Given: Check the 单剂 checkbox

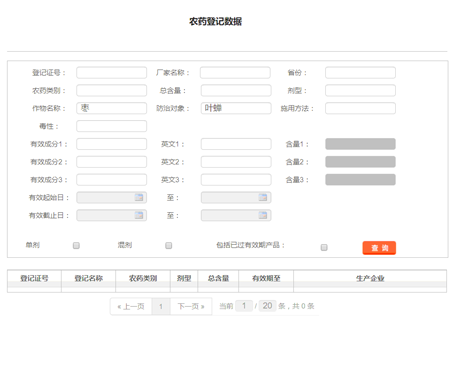Looking at the screenshot, I should [76, 246].
